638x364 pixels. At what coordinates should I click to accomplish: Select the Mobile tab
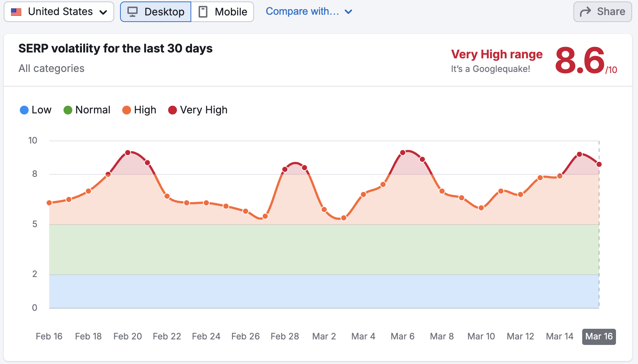click(x=222, y=11)
